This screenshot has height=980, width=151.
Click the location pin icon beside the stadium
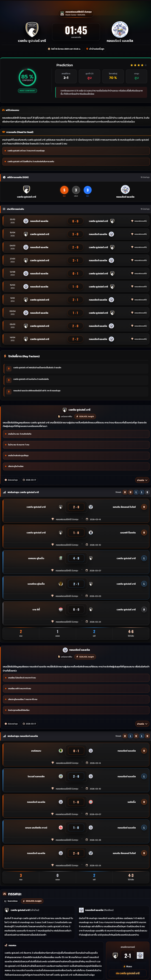(x=87, y=49)
